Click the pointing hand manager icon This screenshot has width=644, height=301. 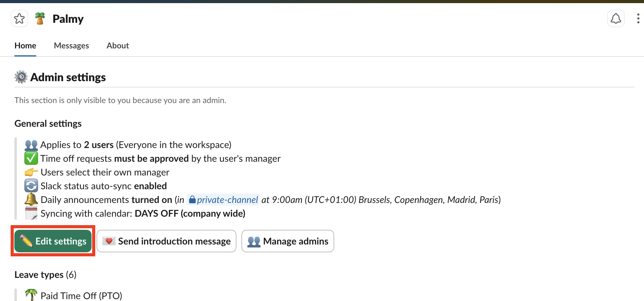pos(31,172)
